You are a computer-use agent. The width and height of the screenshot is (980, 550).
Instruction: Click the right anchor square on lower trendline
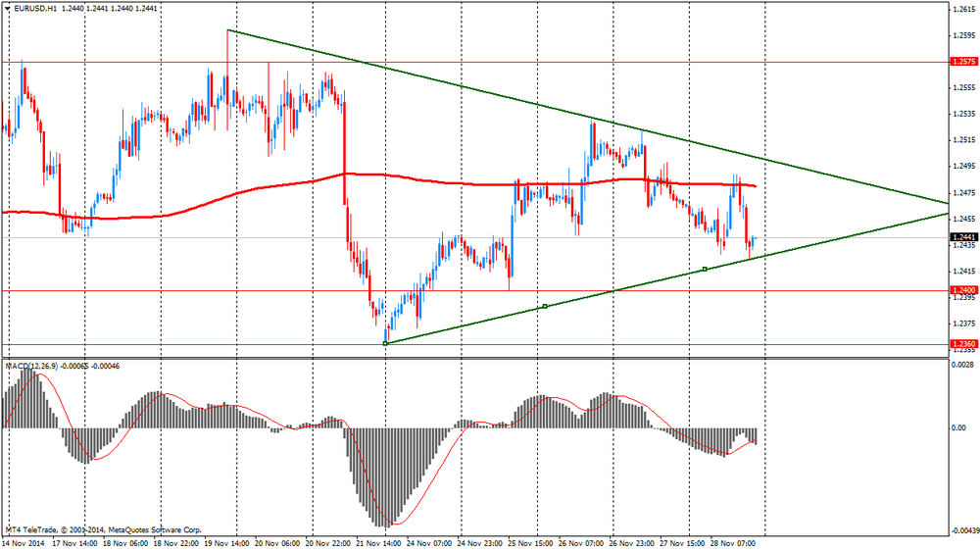click(x=705, y=269)
